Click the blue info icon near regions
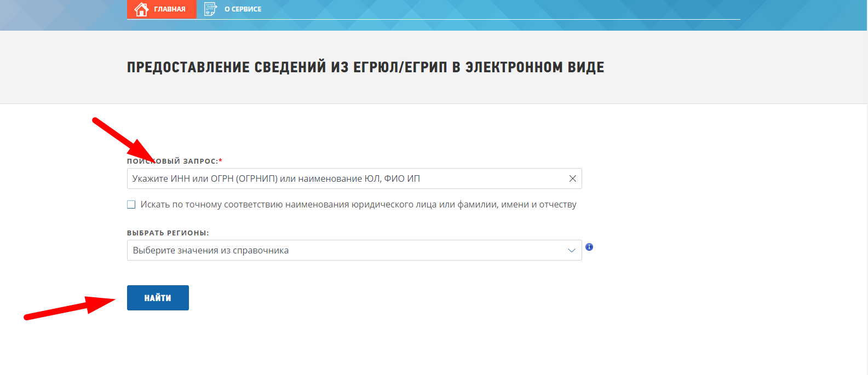 589,247
